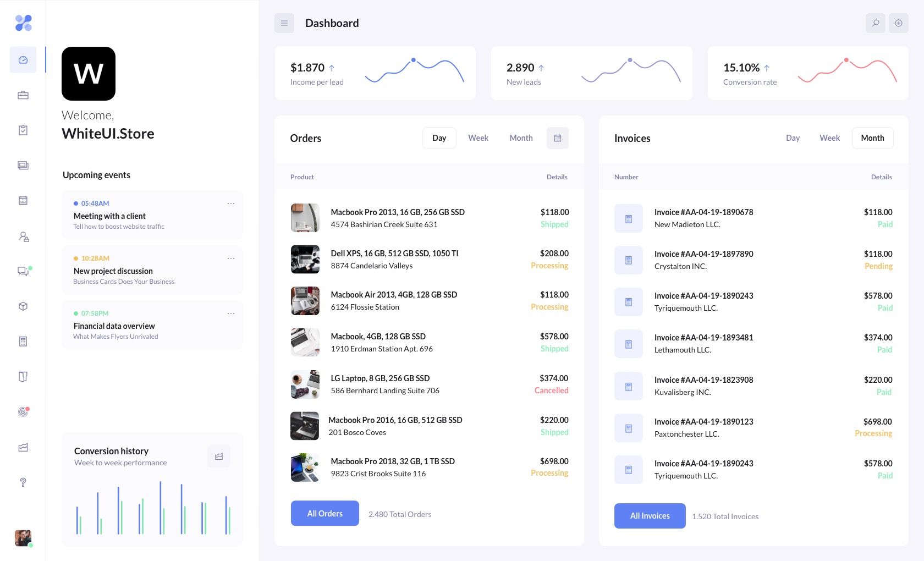Screen dimensions: 924x561
Task: Click the invoice icon for Kuvalisberg INC
Action: (x=629, y=386)
